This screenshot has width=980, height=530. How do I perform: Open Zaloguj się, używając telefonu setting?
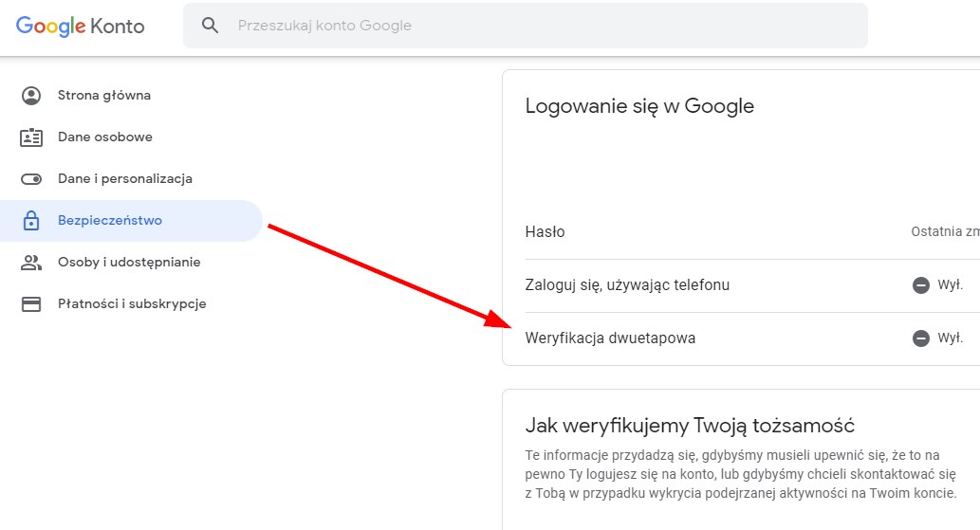752,285
